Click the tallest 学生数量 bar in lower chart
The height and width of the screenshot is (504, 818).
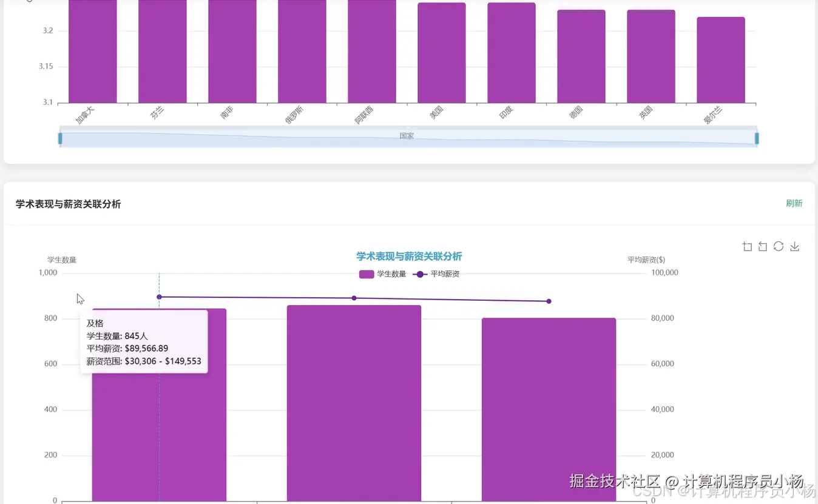point(354,403)
